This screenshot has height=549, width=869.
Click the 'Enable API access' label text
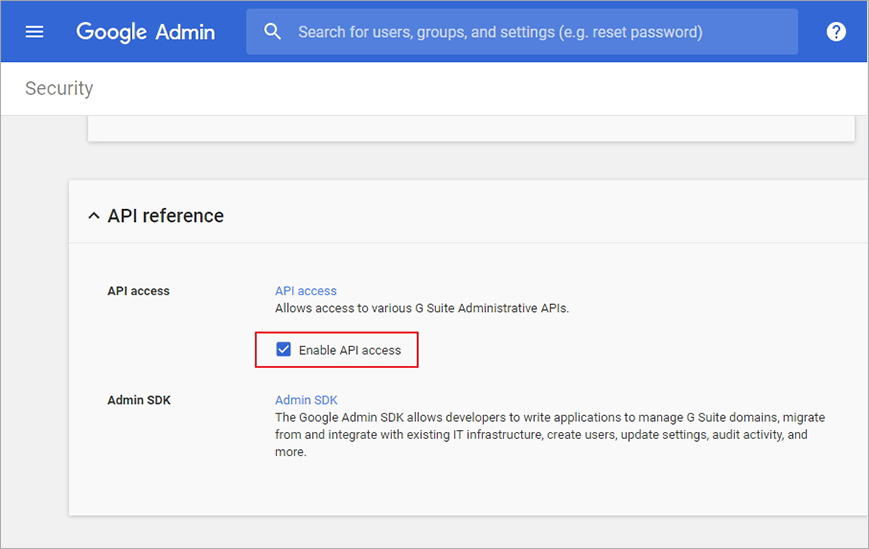tap(350, 350)
